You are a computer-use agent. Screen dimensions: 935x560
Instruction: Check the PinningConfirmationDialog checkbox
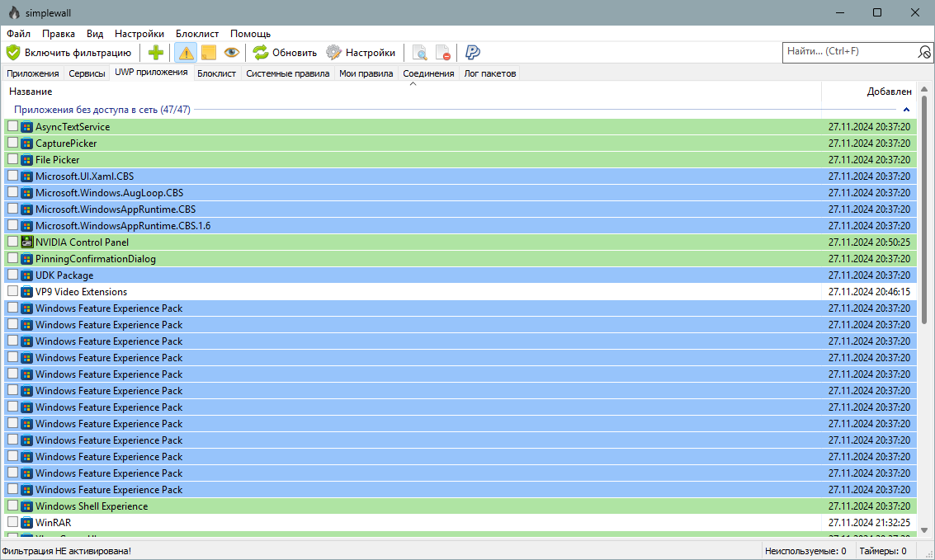(x=12, y=258)
